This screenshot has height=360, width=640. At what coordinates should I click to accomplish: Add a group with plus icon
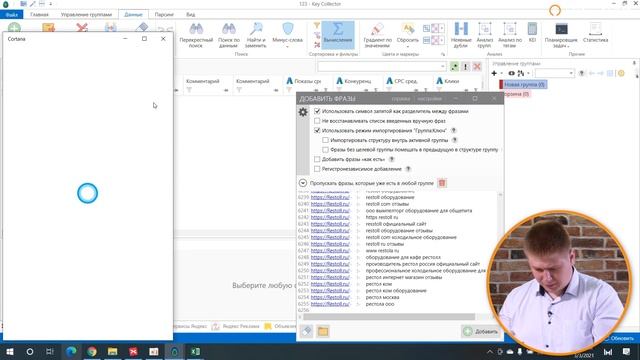pos(494,73)
